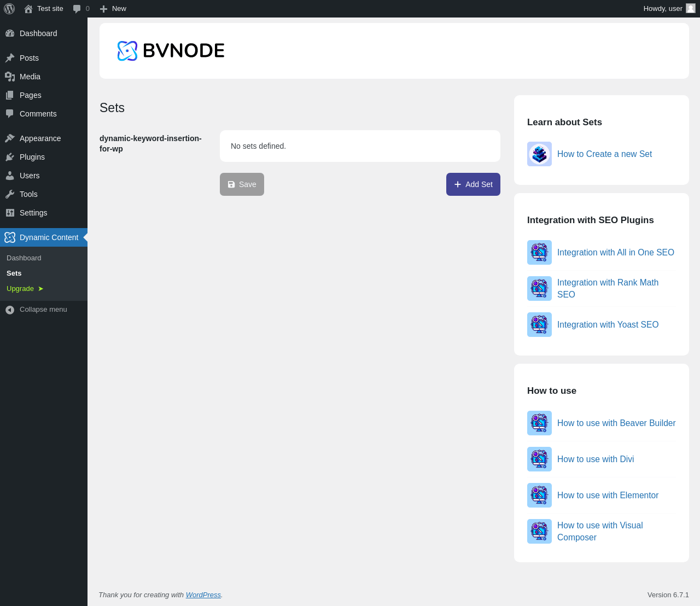Click the Rank Math SEO integration icon
The image size is (700, 606).
[539, 288]
